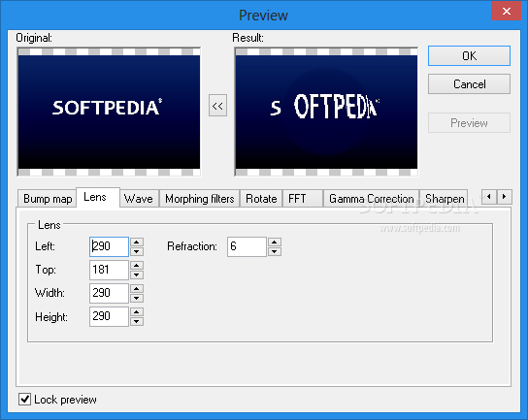This screenshot has height=420, width=528.
Task: Select the Lens tab
Action: tap(98, 197)
